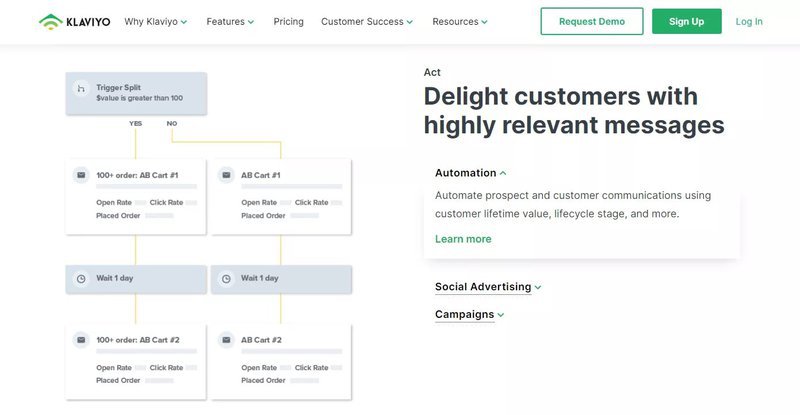Click the Trigger Split branch icon
This screenshot has width=800, height=415.
[81, 88]
